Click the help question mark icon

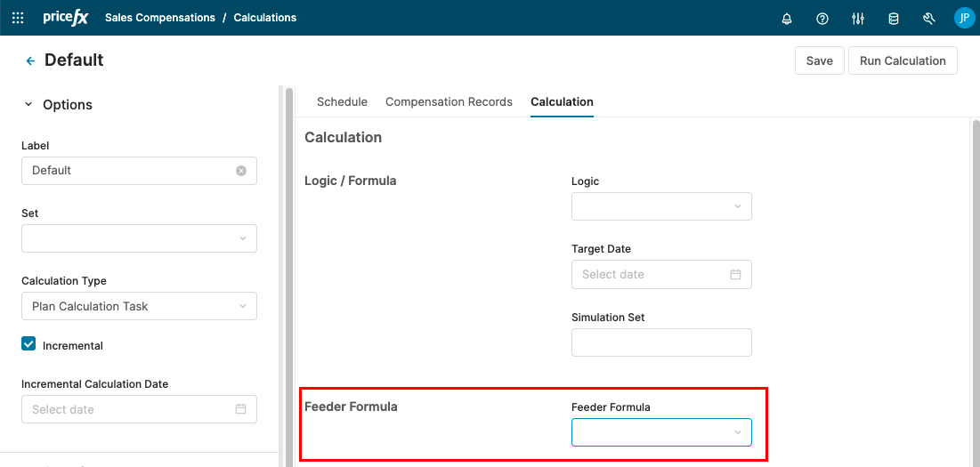822,18
